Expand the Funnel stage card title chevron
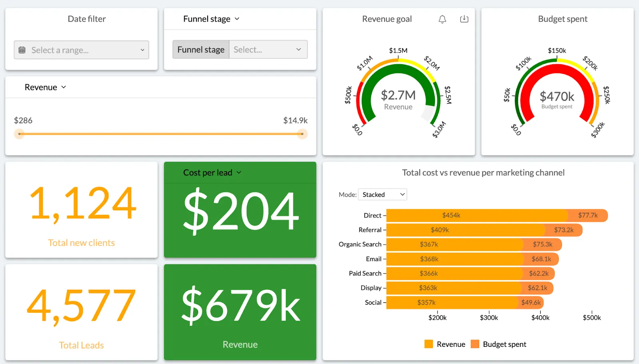Image resolution: width=639 pixels, height=364 pixels. point(237,19)
